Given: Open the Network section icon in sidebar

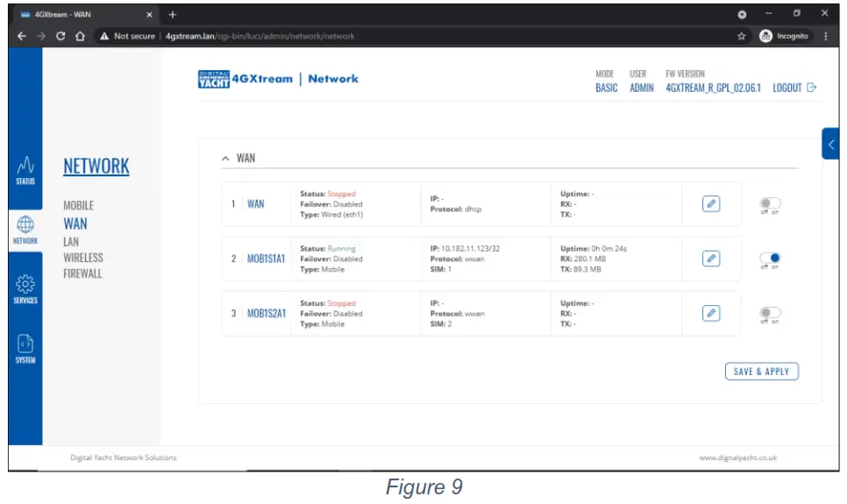Looking at the screenshot, I should (x=25, y=224).
